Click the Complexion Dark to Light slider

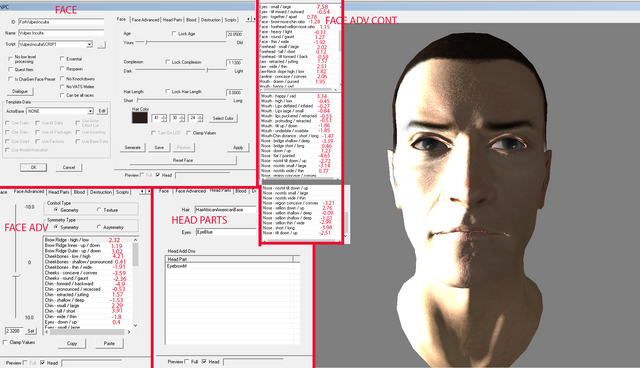click(180, 70)
